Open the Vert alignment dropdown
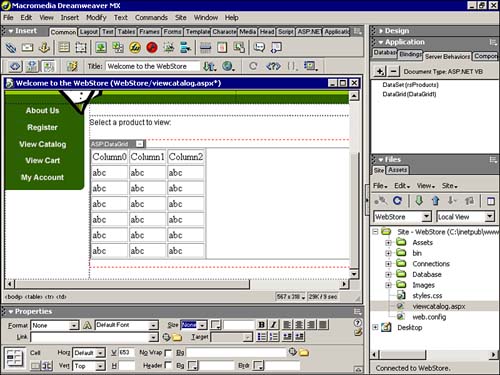This screenshot has height=375, width=500. point(100,366)
